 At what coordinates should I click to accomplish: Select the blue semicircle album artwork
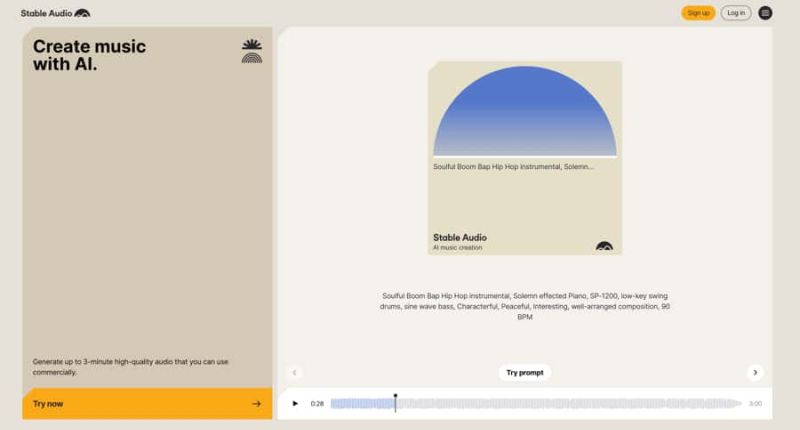(525, 110)
